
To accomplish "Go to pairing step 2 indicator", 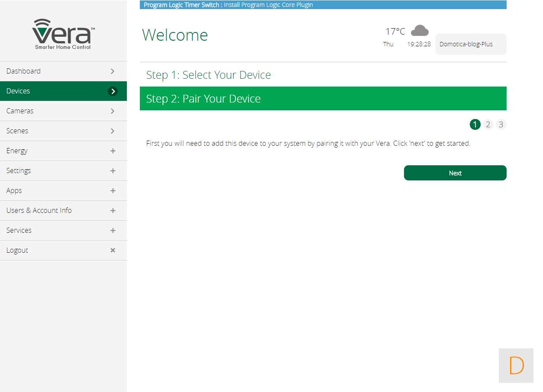I will (x=488, y=125).
